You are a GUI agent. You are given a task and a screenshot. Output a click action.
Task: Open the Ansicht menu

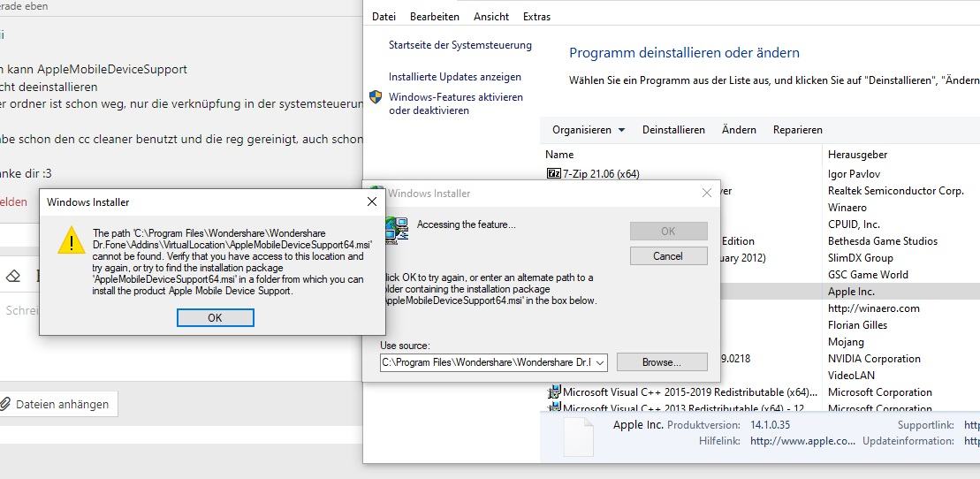click(x=491, y=17)
